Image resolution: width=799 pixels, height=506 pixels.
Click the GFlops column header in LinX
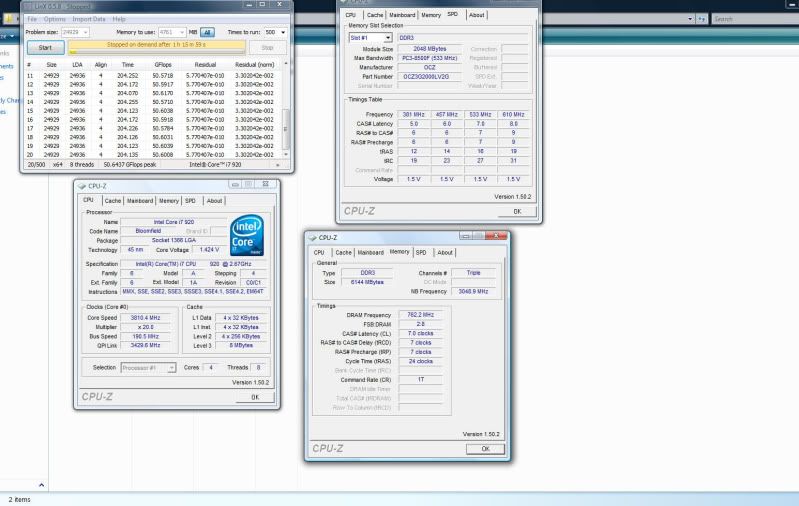tap(163, 65)
